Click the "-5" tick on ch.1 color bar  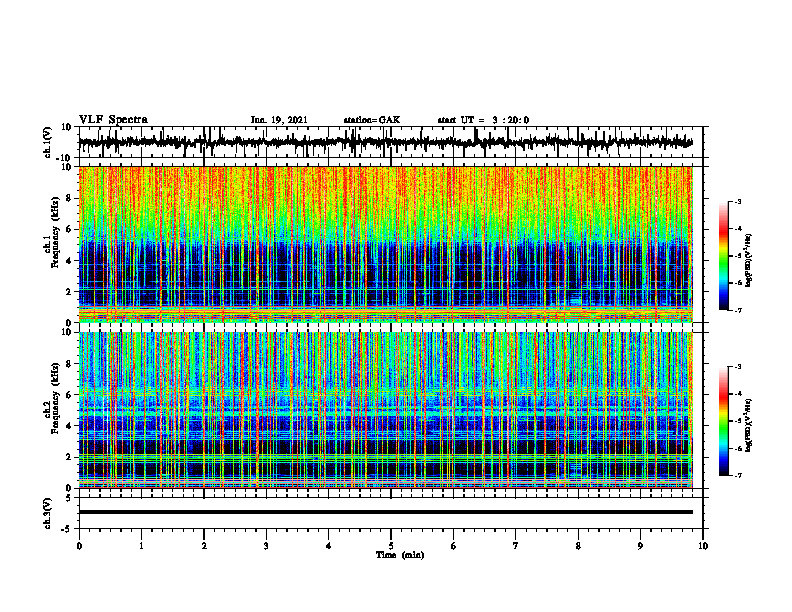tap(738, 256)
